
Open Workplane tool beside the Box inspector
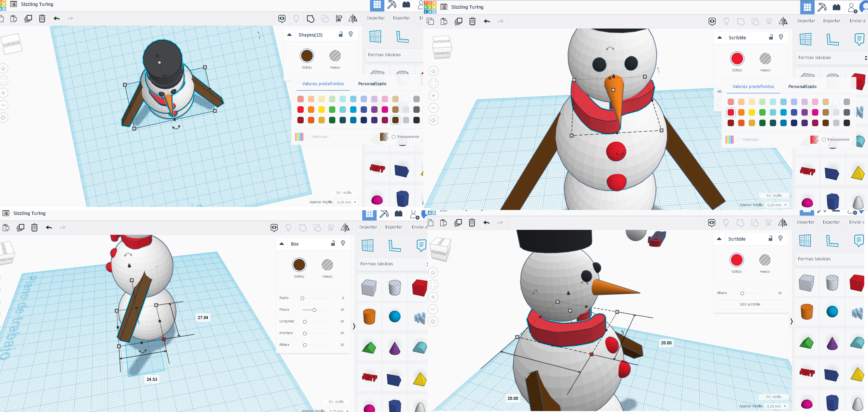(x=367, y=245)
